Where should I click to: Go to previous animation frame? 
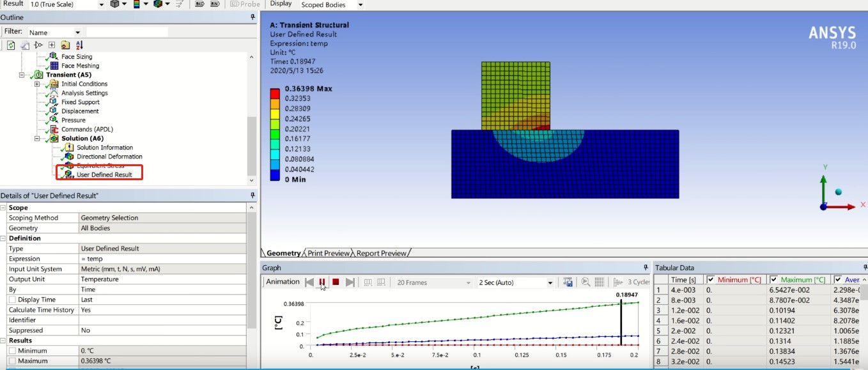pyautogui.click(x=309, y=282)
